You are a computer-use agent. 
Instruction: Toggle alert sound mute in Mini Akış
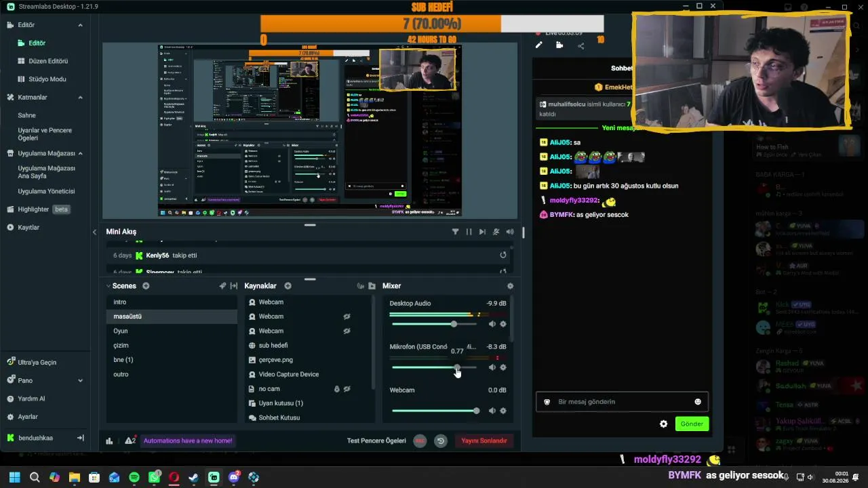pyautogui.click(x=496, y=232)
